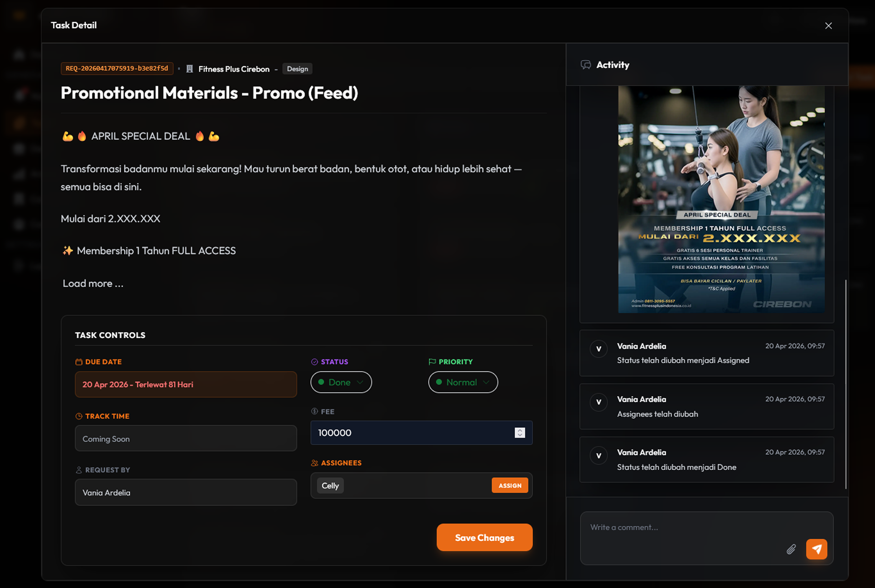Viewport: 875px width, 588px height.
Task: Click the building icon beside Fitness Plus Cirebon
Action: coord(190,69)
